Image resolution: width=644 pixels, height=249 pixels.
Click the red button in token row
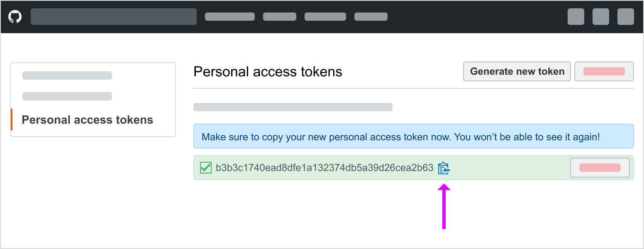point(600,168)
